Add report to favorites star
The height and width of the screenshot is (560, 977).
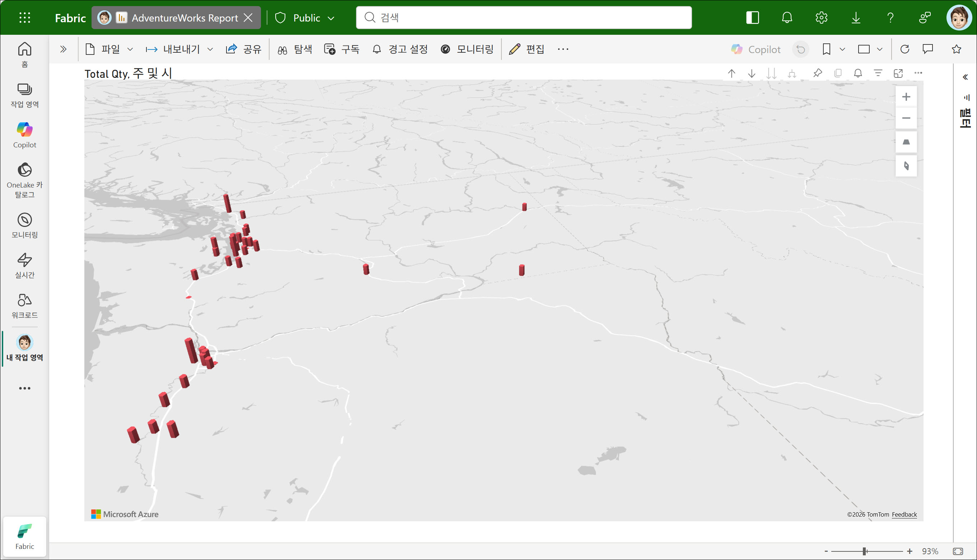(x=956, y=49)
